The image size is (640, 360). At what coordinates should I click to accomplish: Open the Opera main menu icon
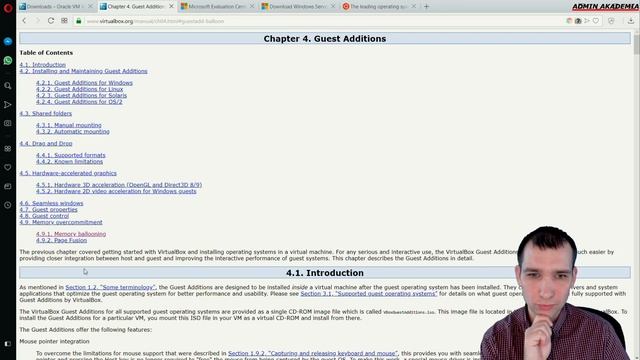coord(8,8)
